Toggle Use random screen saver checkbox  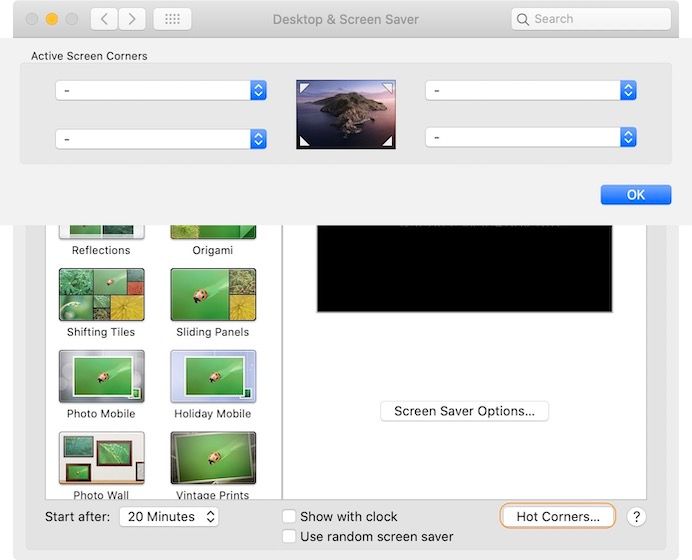click(x=289, y=537)
